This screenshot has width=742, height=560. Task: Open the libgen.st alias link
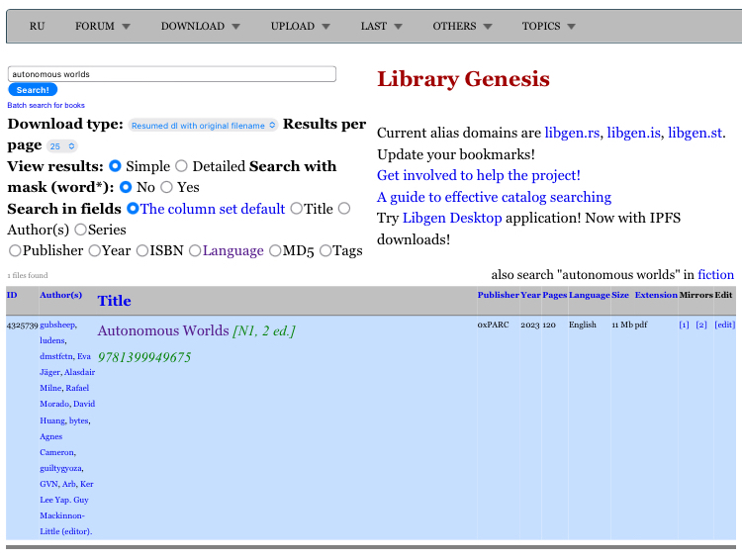pyautogui.click(x=696, y=133)
